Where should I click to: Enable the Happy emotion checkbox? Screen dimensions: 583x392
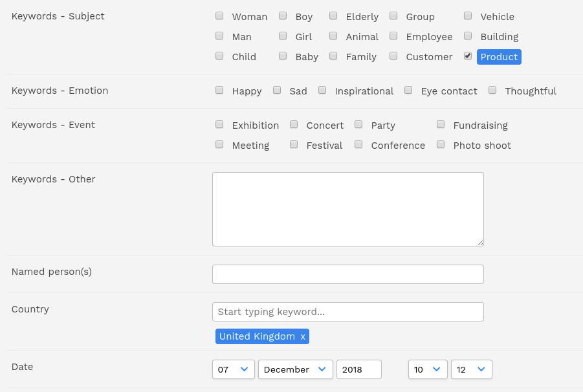click(219, 90)
